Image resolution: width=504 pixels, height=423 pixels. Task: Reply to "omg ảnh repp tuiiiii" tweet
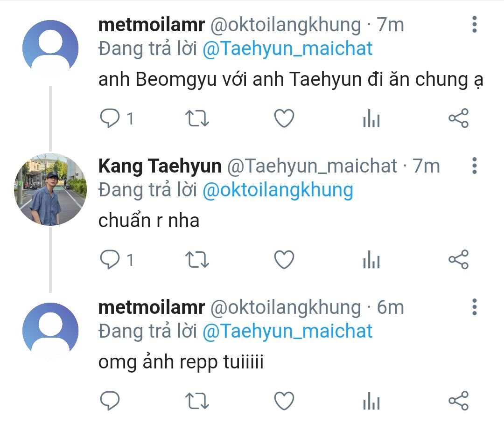(110, 401)
